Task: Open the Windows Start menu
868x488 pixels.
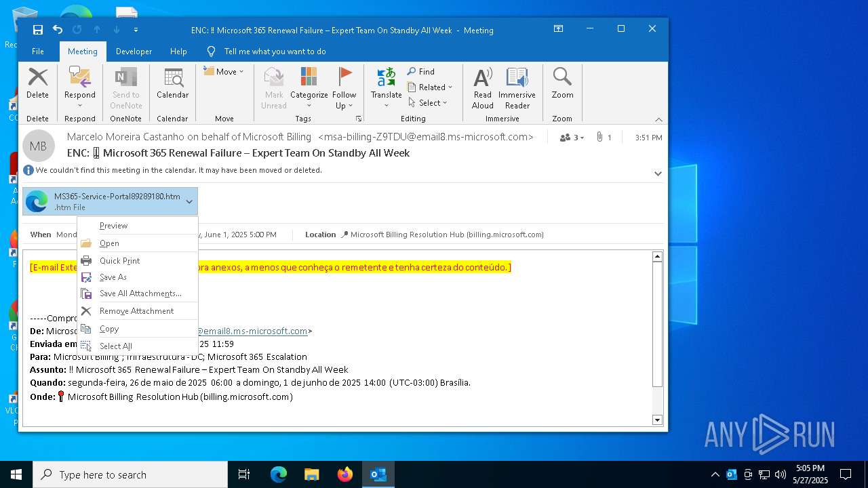Action: [16, 474]
